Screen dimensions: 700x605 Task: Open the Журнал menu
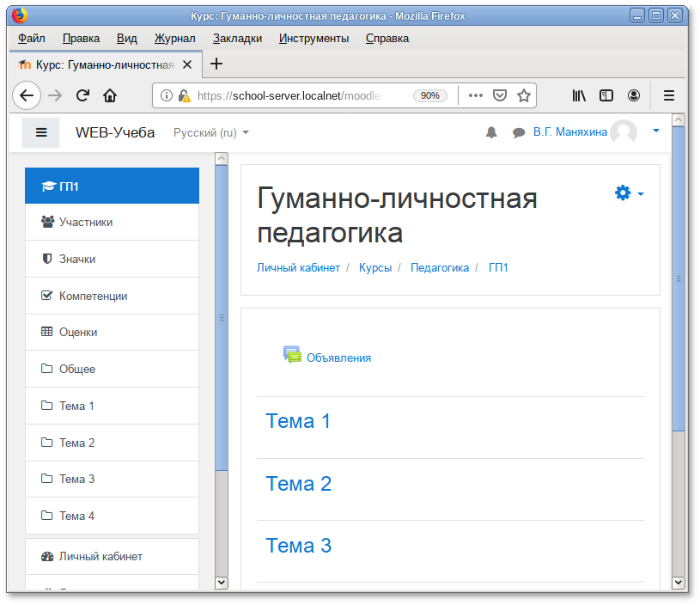tap(175, 39)
